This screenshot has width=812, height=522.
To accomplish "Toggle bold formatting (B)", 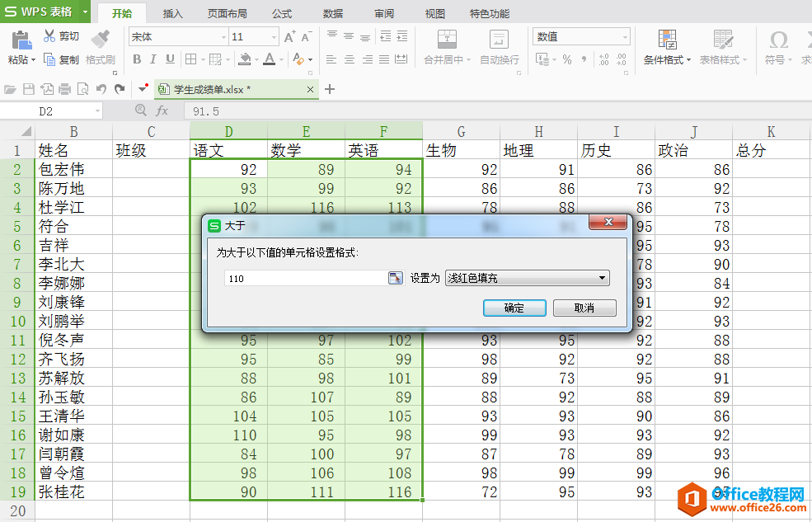I will (x=137, y=59).
